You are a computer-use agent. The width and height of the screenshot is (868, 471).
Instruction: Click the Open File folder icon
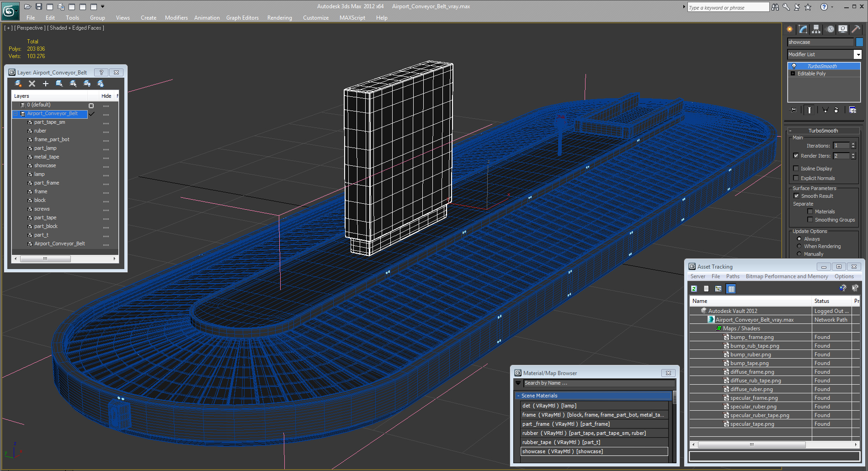point(27,6)
